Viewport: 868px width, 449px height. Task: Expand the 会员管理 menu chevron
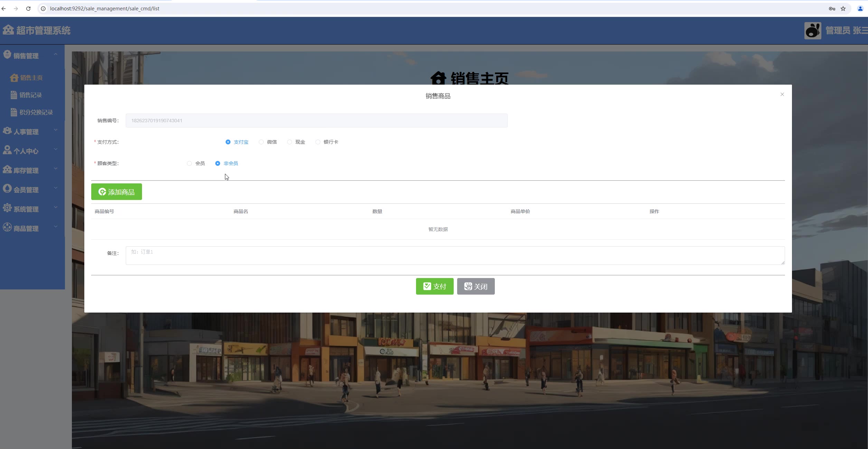click(56, 188)
